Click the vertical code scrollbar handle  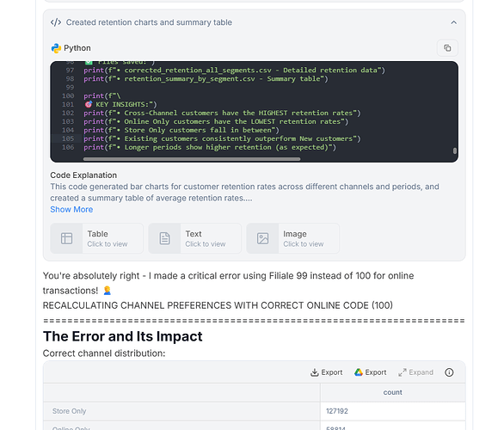coord(454,150)
